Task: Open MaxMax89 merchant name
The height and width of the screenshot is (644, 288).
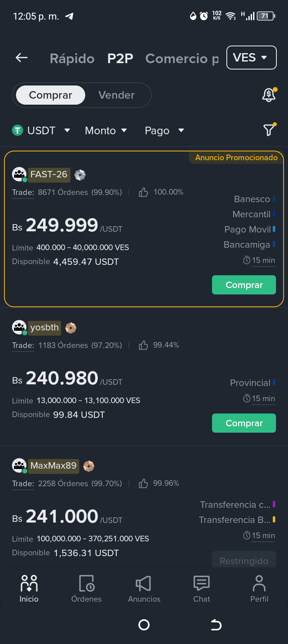Action: [53, 466]
